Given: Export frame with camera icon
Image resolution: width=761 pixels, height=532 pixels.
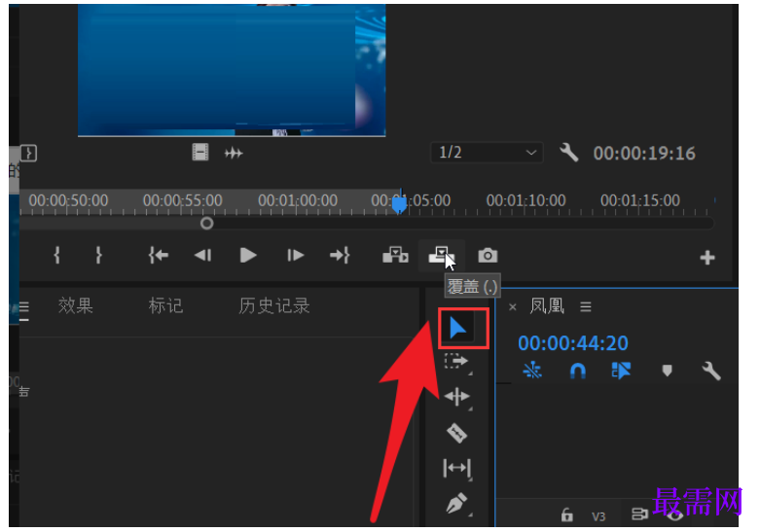Looking at the screenshot, I should click(488, 256).
